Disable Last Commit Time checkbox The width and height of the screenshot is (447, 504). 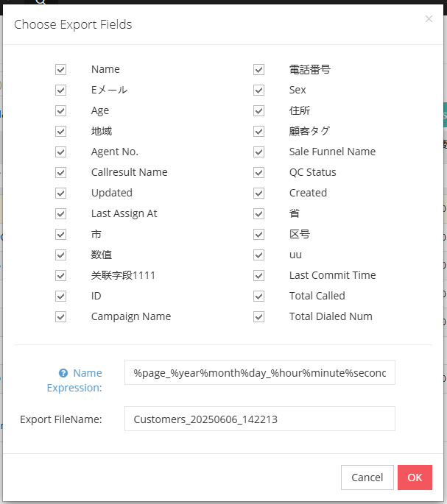pyautogui.click(x=258, y=275)
